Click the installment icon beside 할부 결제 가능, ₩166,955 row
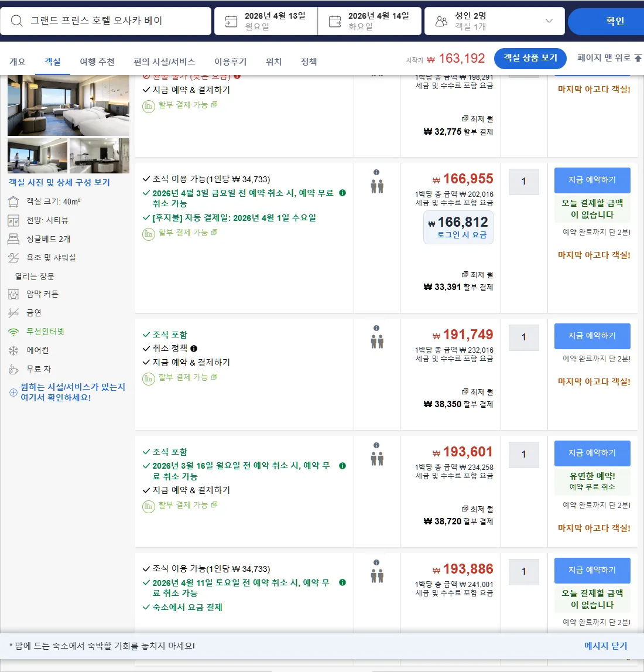The height and width of the screenshot is (672, 644). pyautogui.click(x=149, y=234)
